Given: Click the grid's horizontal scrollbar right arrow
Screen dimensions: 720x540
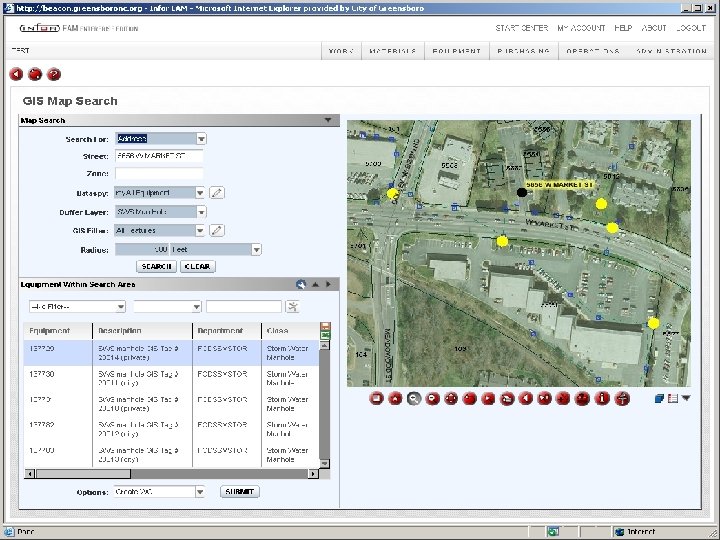Looking at the screenshot, I should tap(313, 473).
